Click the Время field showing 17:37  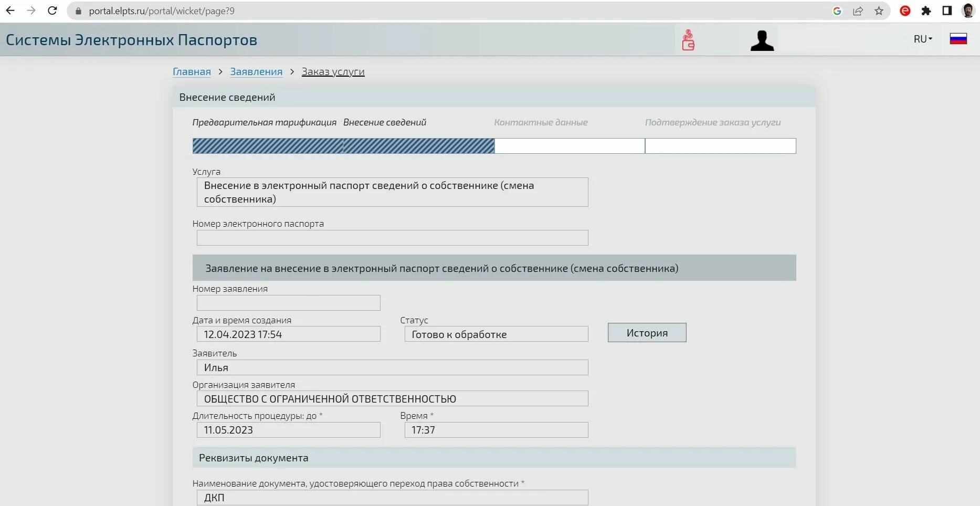(x=496, y=430)
